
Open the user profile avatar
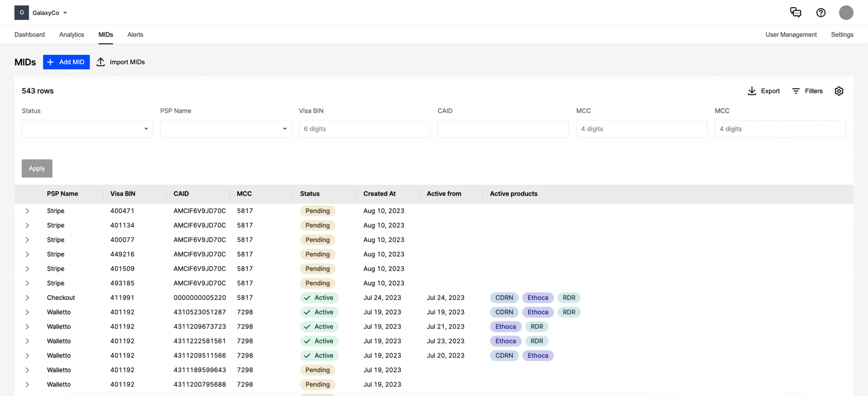tap(846, 12)
